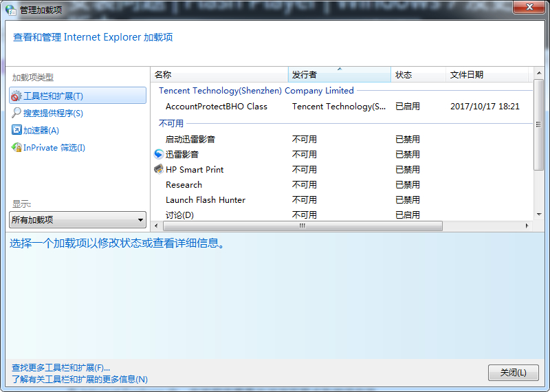Viewport: 550px width, 392px height.
Task: Select the 迅雷影音 add-on name
Action: 182,154
